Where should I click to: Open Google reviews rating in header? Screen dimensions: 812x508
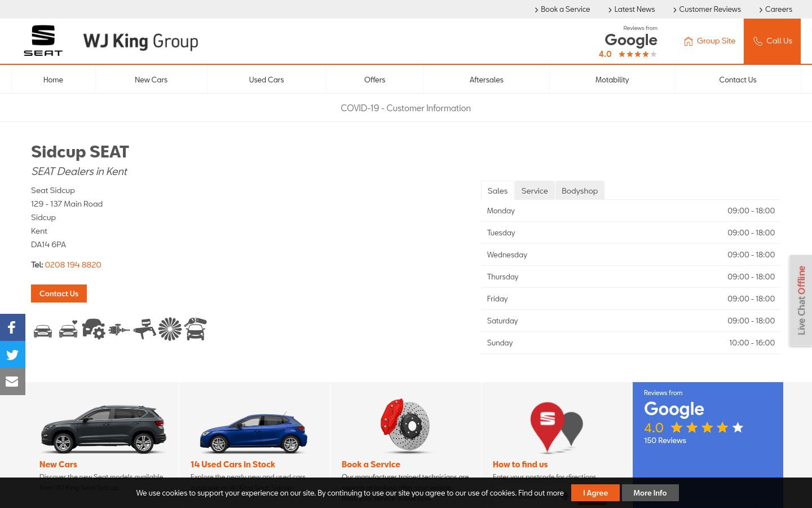coord(629,42)
